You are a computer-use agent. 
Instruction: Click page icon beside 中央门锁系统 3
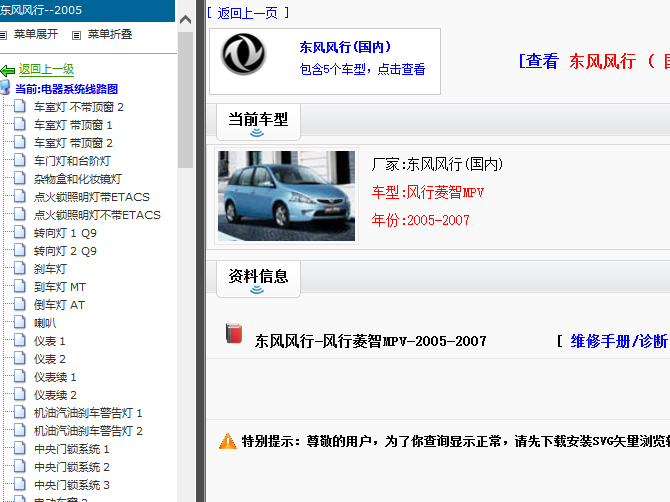(20, 484)
